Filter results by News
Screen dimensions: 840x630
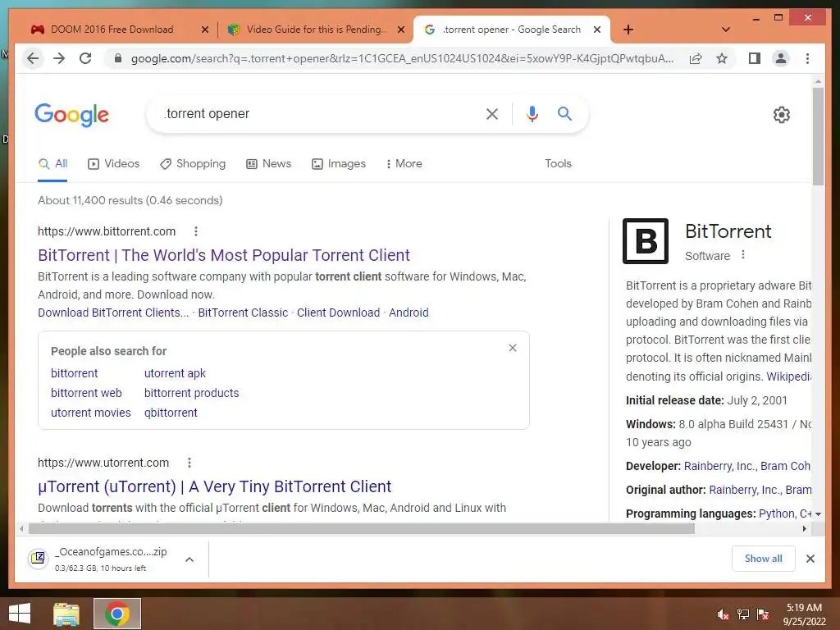[268, 164]
